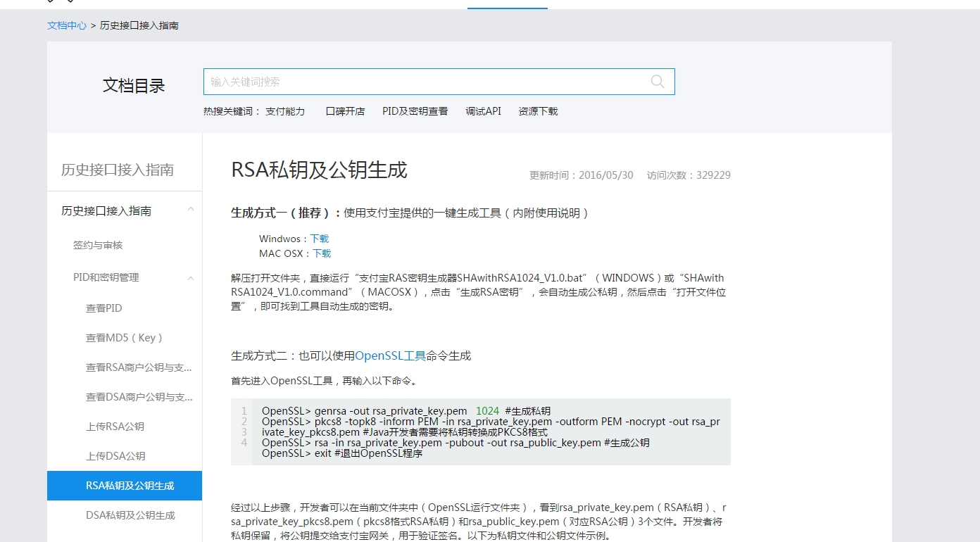Open the 上传RSA公钥 sidebar item
The width and height of the screenshot is (980, 542).
click(115, 427)
